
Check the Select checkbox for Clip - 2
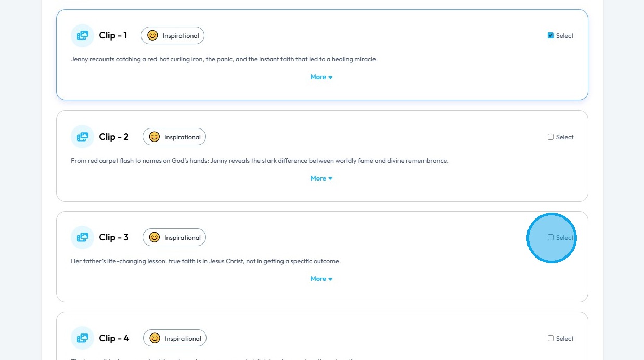[x=551, y=137]
